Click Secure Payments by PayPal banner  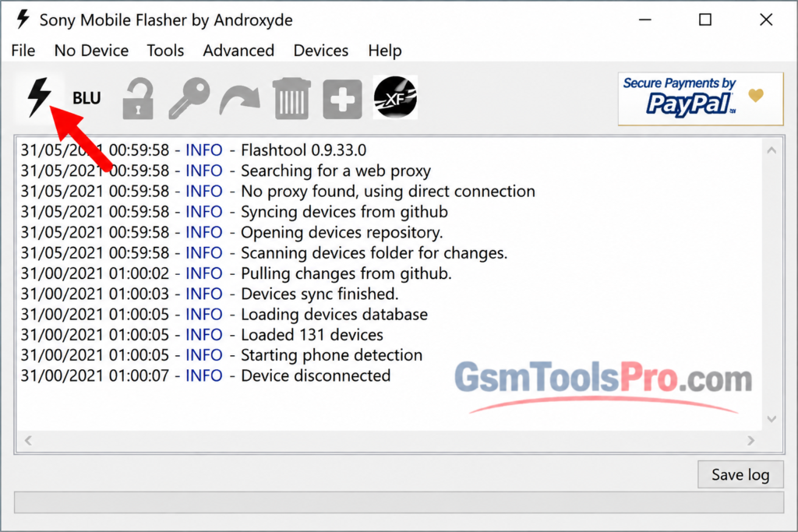click(x=701, y=99)
